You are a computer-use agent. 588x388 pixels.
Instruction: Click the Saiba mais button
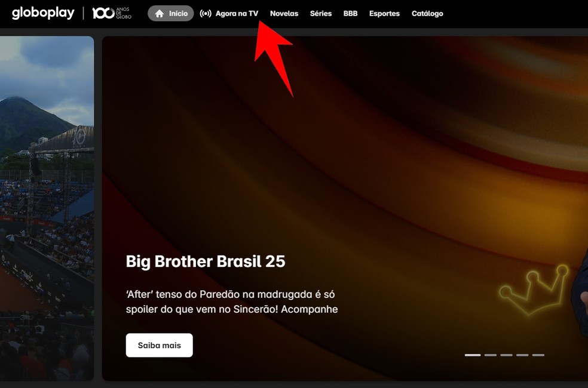160,345
